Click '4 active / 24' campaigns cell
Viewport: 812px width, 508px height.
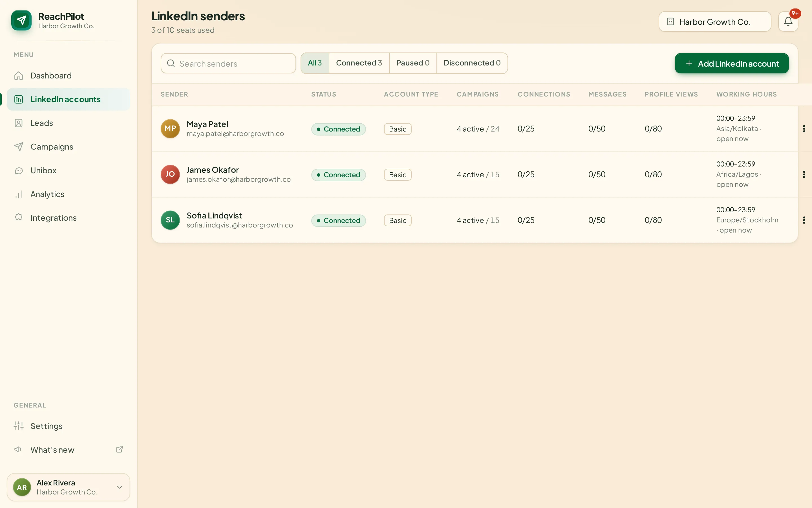click(x=478, y=129)
